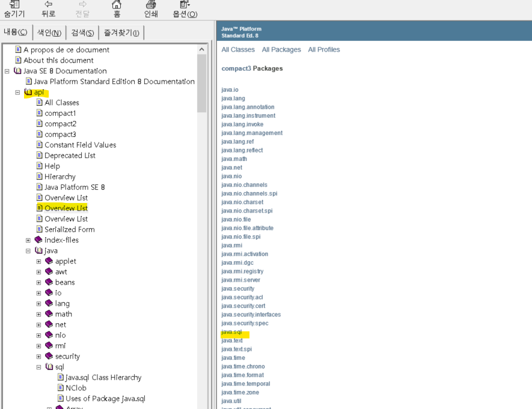This screenshot has width=532, height=409.
Task: Open the java.rmi.registry package link
Action: click(242, 271)
